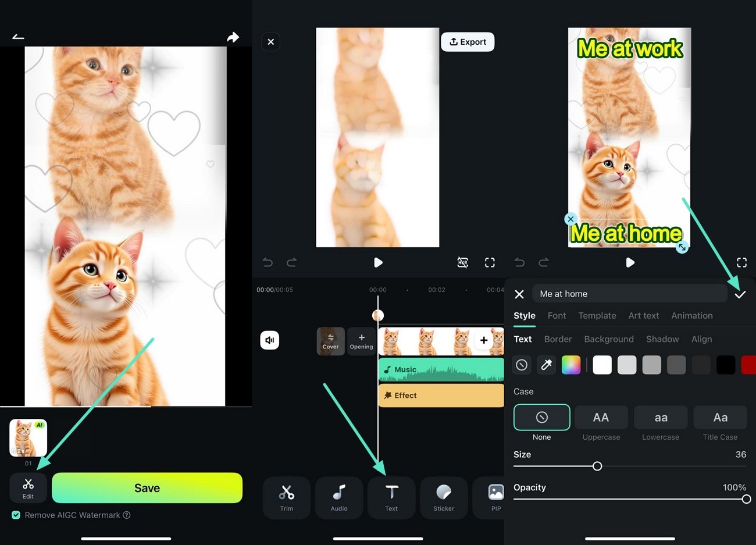This screenshot has height=545, width=756.
Task: Undo the last action in the timeline editor
Action: click(x=268, y=262)
